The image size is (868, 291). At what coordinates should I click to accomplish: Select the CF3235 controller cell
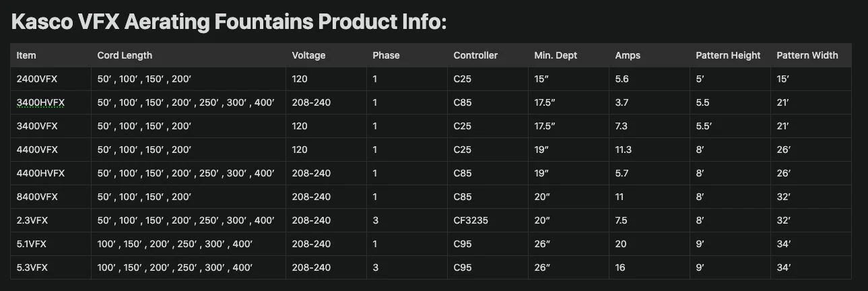(x=471, y=220)
